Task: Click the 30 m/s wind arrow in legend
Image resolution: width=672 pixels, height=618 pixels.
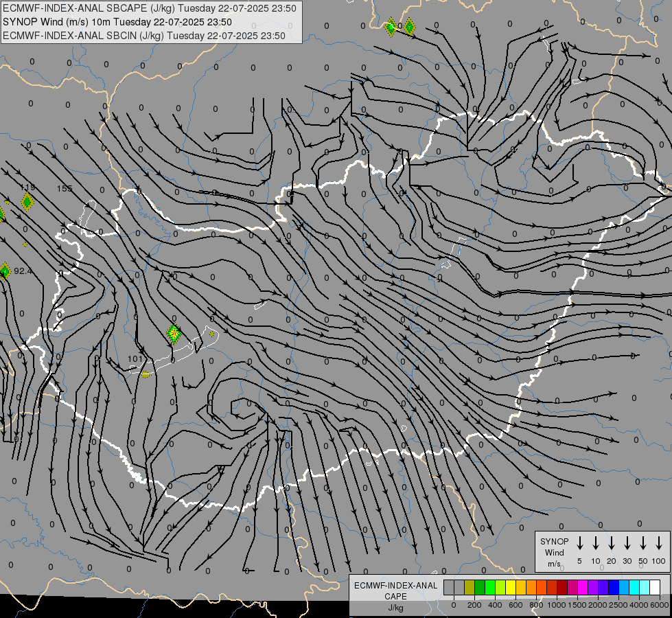Action: click(x=627, y=543)
